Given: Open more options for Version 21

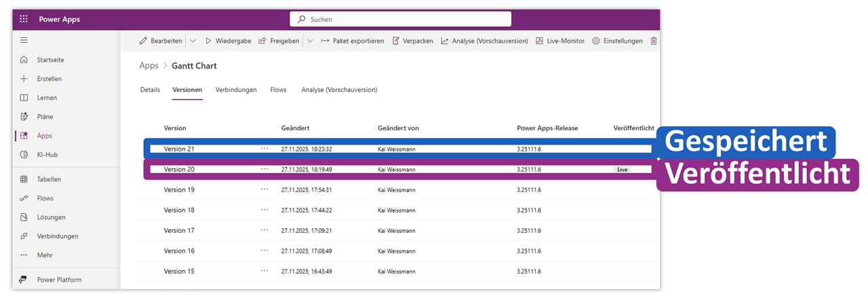Looking at the screenshot, I should point(264,149).
